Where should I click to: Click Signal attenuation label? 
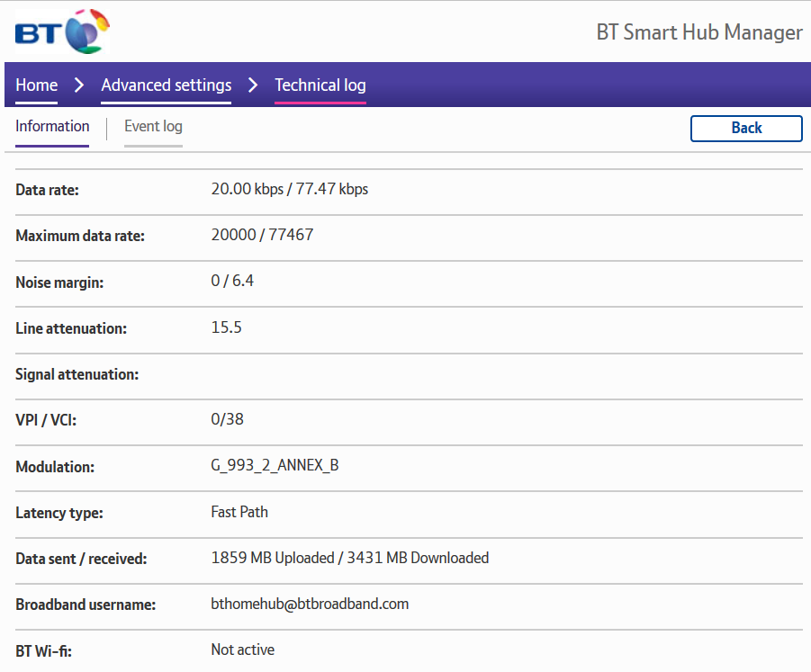pyautogui.click(x=77, y=374)
